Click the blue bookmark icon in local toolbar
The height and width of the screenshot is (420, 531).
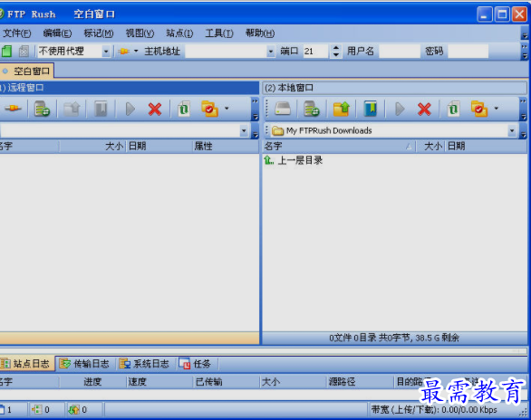point(370,109)
